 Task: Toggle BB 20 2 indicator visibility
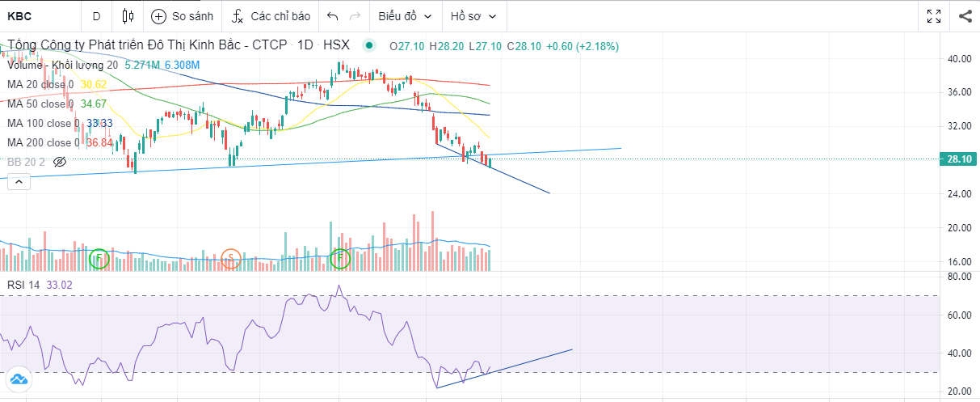point(59,162)
